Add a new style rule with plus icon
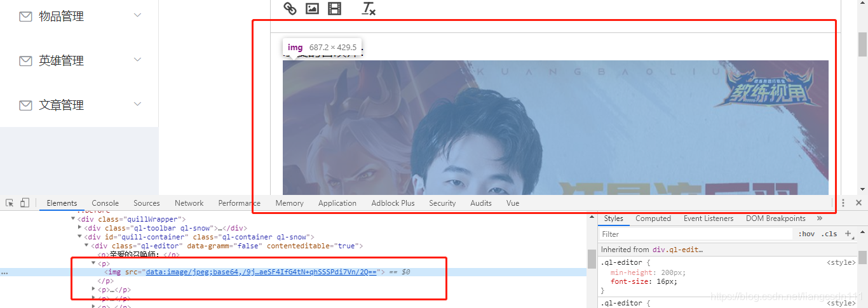Image resolution: width=868 pixels, height=308 pixels. [848, 234]
